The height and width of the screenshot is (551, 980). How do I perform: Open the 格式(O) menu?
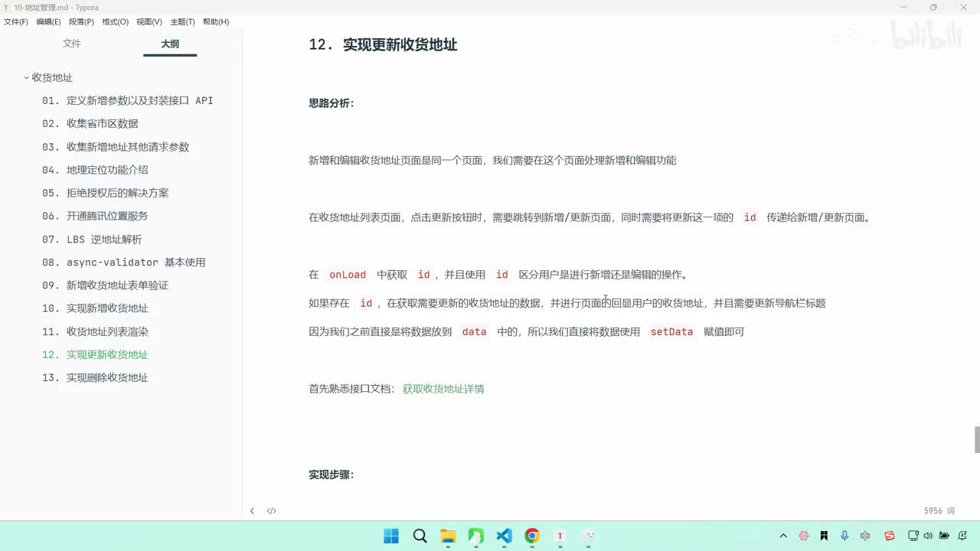[115, 21]
